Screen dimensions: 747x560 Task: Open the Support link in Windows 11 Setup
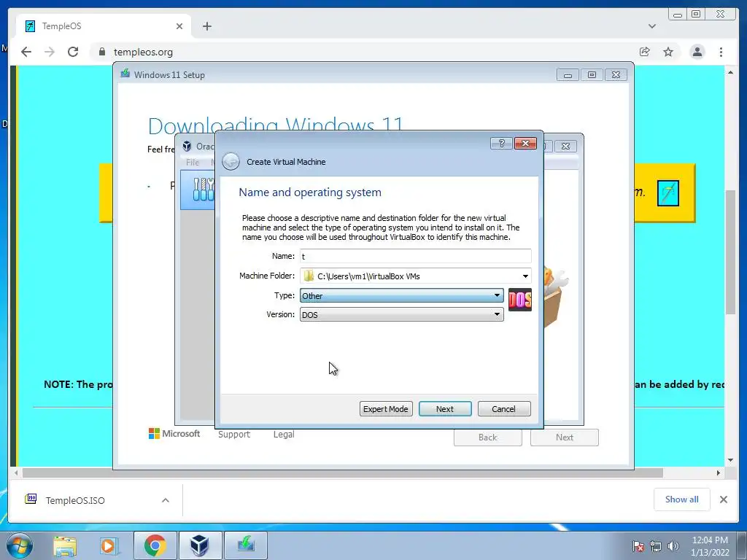(x=234, y=435)
